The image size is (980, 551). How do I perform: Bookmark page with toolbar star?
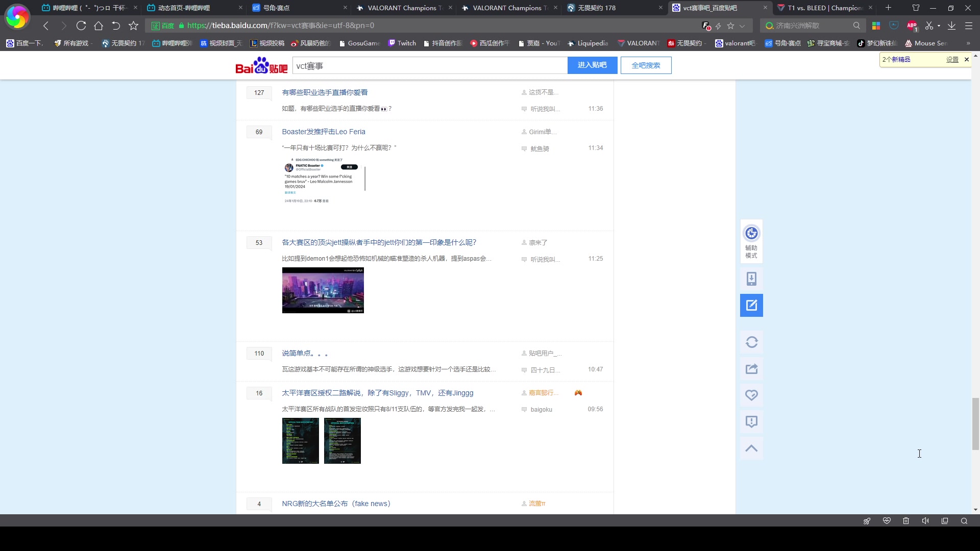tap(133, 26)
